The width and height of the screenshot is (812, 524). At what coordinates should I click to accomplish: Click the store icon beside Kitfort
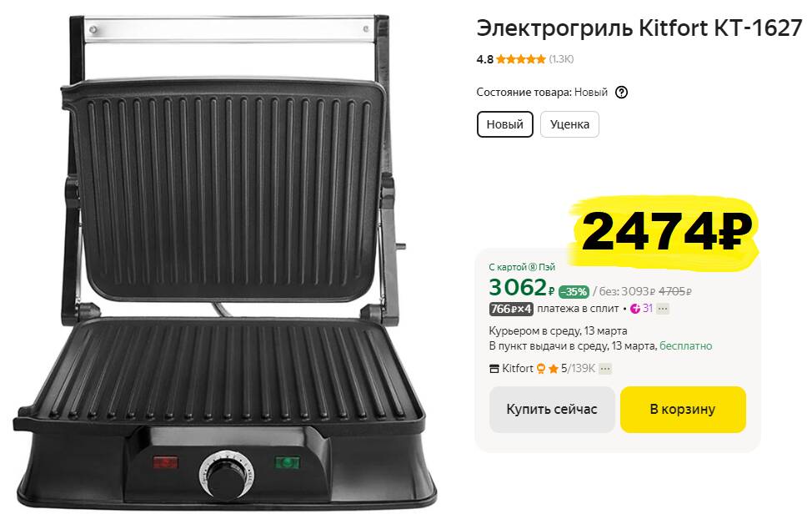(494, 369)
